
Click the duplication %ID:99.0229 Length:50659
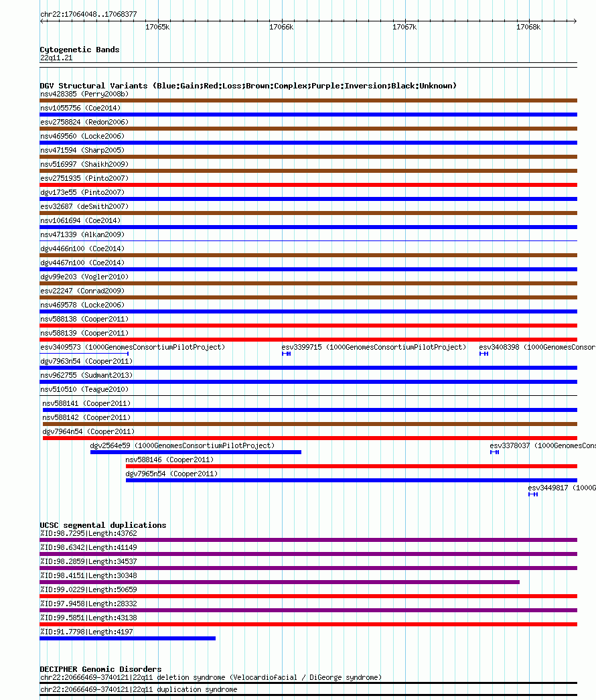click(309, 596)
